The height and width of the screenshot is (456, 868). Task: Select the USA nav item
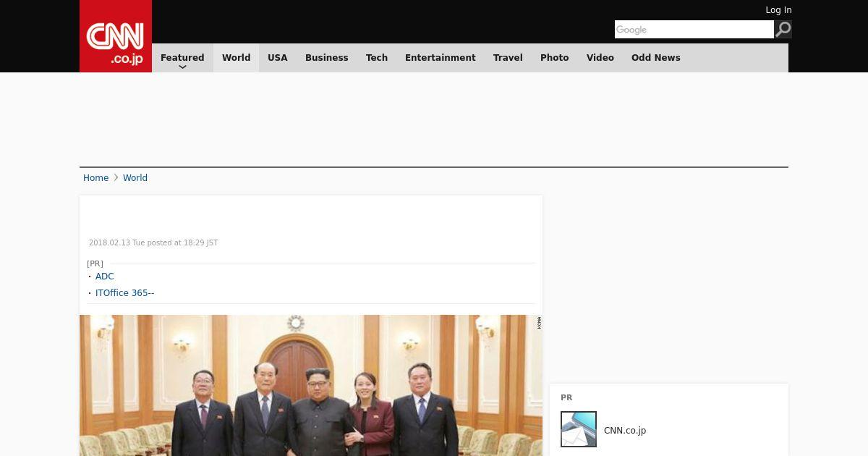pyautogui.click(x=278, y=58)
